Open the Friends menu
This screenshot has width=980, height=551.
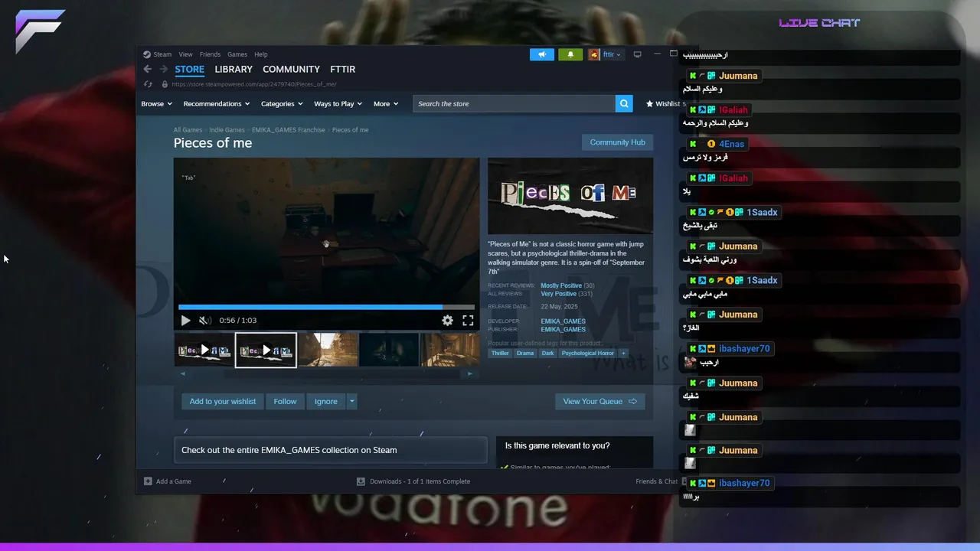(x=210, y=54)
